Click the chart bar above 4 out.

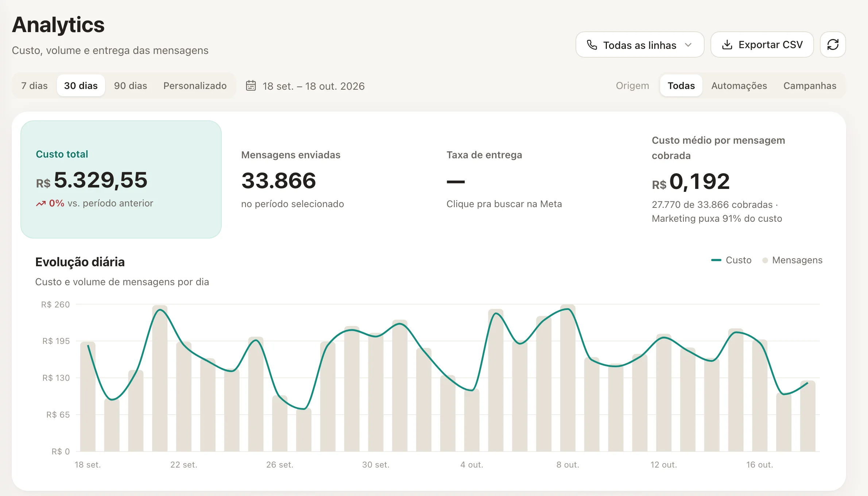(x=472, y=420)
